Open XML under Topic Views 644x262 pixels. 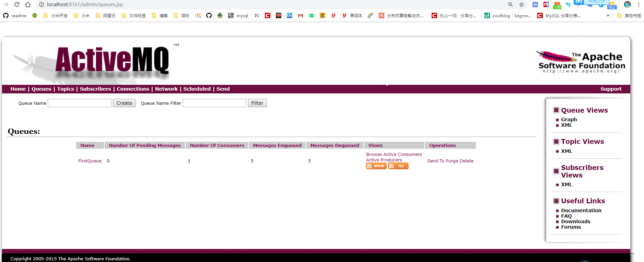pyautogui.click(x=566, y=151)
